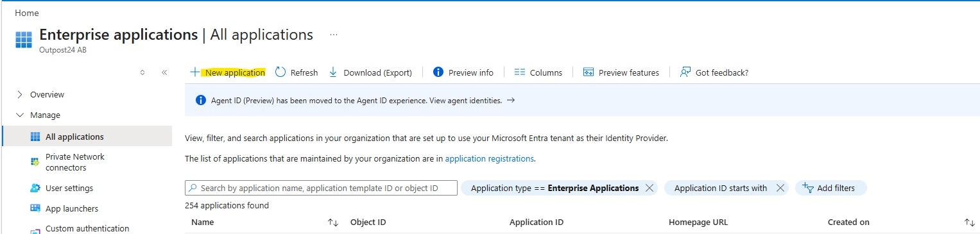Remove the Application type filter

(x=649, y=188)
